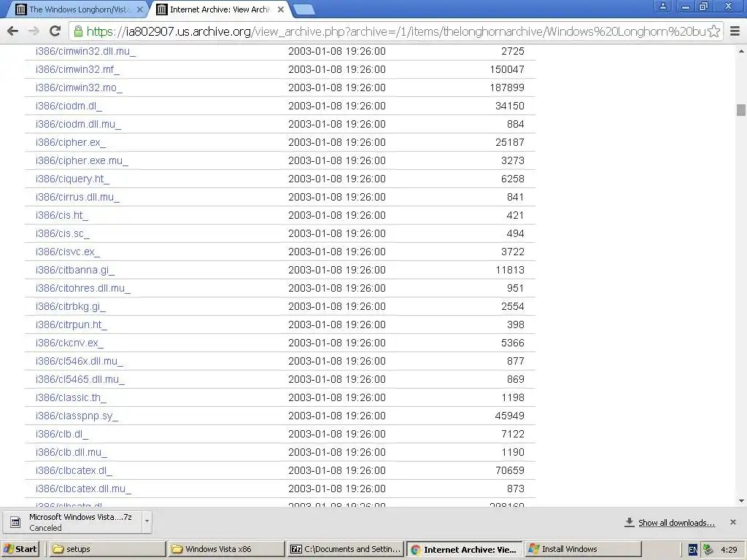747x560 pixels.
Task: Click the file size value 70659
Action: click(x=510, y=470)
